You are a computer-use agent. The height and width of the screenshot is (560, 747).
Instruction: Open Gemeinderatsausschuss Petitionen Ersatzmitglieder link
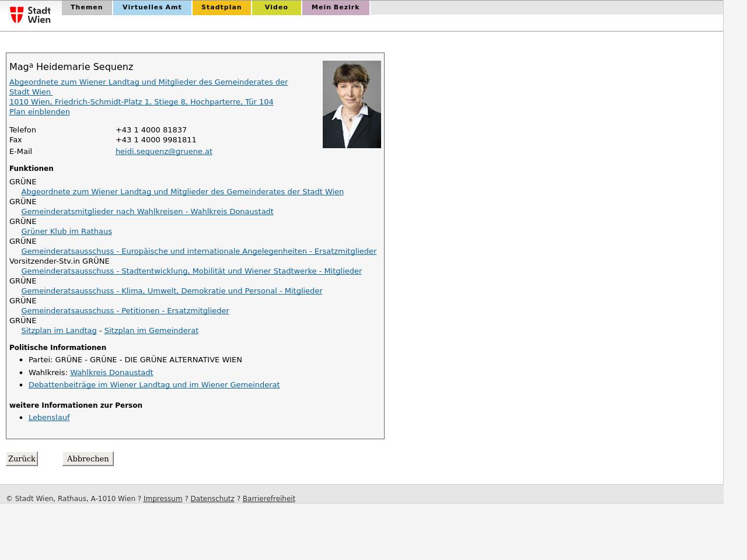click(x=125, y=311)
